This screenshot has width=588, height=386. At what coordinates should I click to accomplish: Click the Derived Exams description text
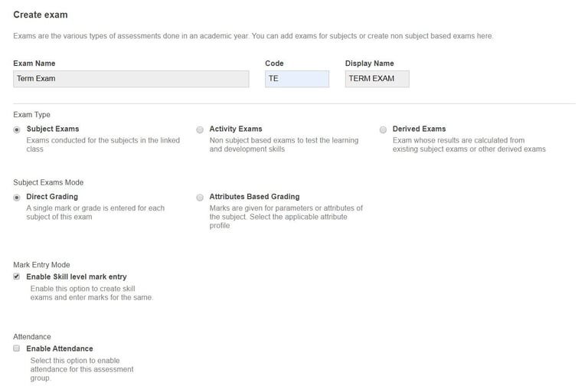coord(469,145)
